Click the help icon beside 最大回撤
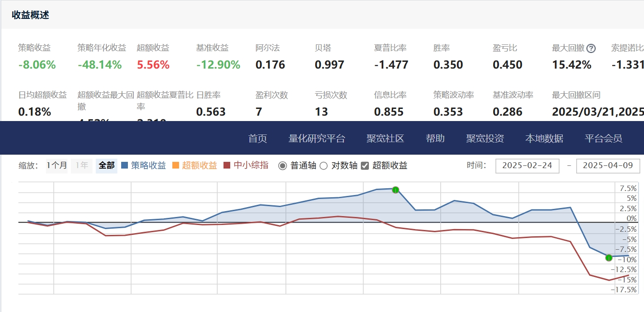Image resolution: width=644 pixels, height=312 pixels. (591, 48)
